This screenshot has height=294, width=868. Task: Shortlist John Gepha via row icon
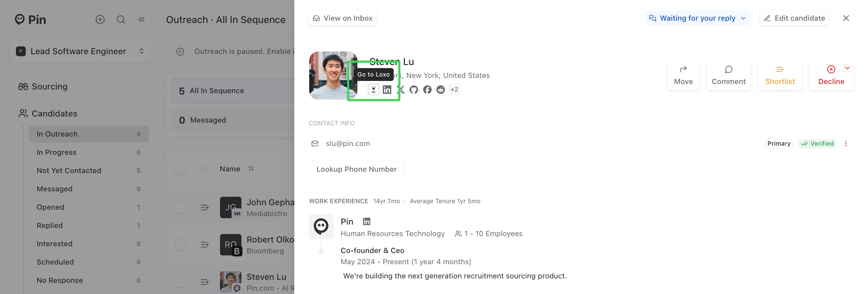click(x=205, y=207)
